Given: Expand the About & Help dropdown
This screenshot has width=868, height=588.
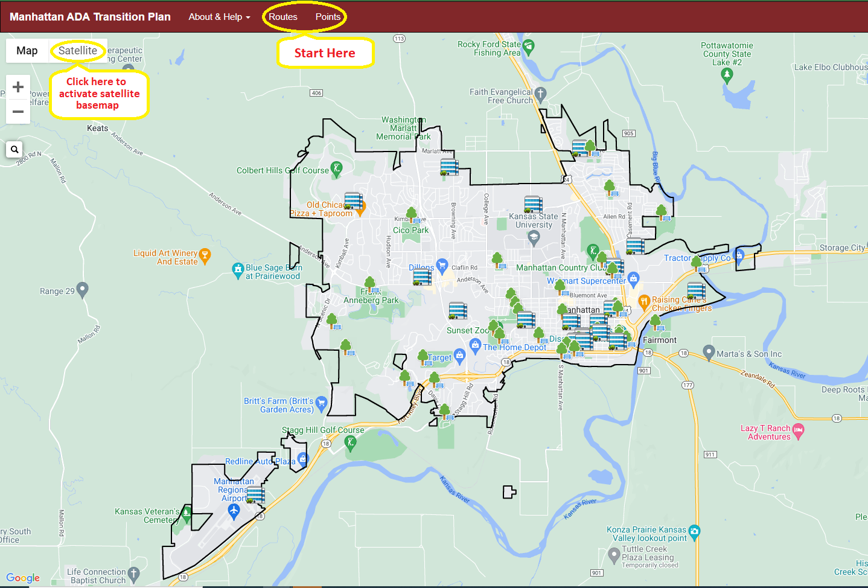Looking at the screenshot, I should coord(219,17).
